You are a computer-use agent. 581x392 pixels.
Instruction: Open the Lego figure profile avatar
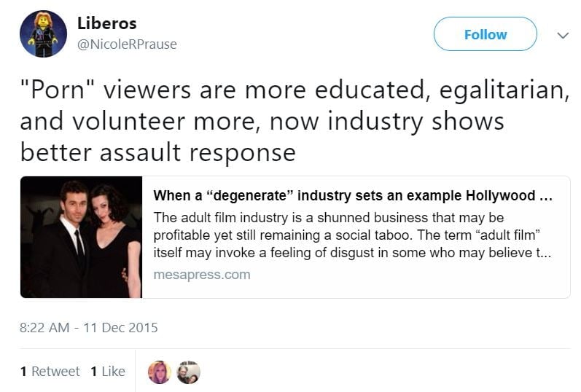click(42, 34)
